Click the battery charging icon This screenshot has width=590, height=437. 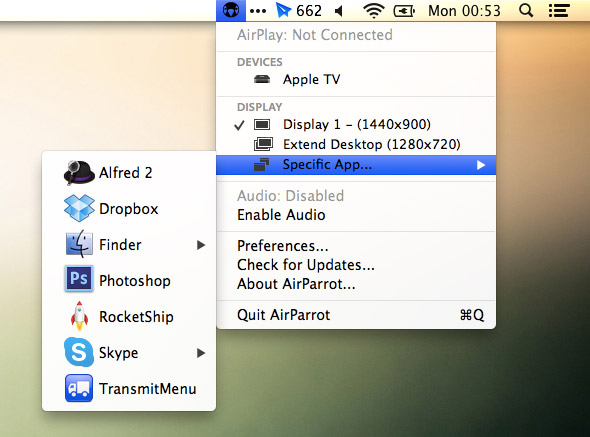tap(404, 11)
